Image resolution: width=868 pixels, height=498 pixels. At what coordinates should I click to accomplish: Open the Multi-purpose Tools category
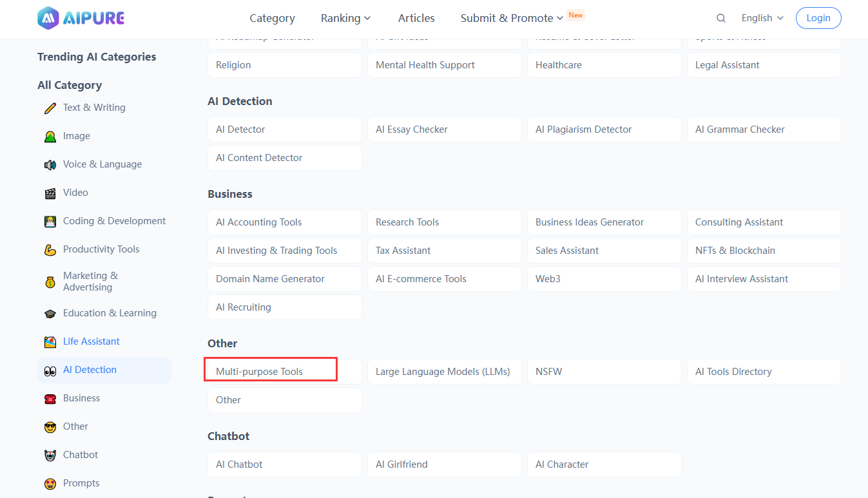click(284, 372)
